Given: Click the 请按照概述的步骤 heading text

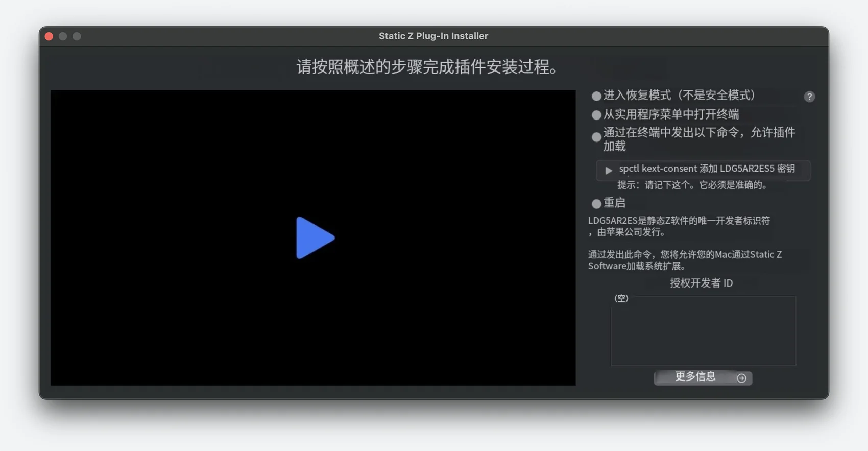Looking at the screenshot, I should click(x=428, y=67).
